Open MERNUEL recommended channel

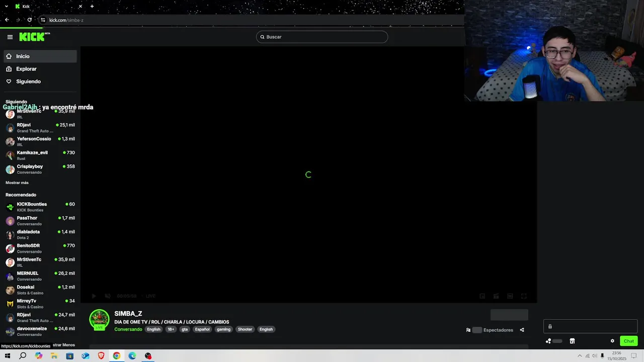[x=40, y=276]
